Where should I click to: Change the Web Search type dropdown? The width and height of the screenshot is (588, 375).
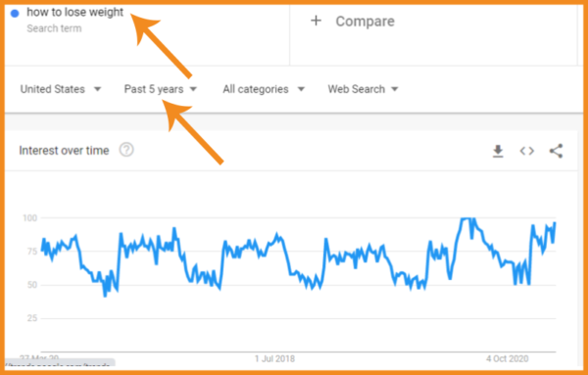363,89
